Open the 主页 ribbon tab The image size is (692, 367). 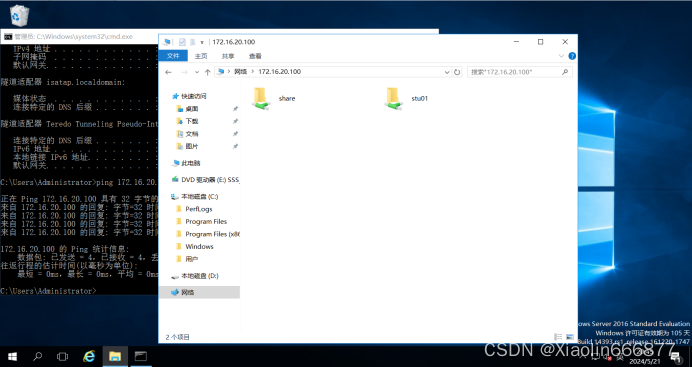[x=201, y=56]
